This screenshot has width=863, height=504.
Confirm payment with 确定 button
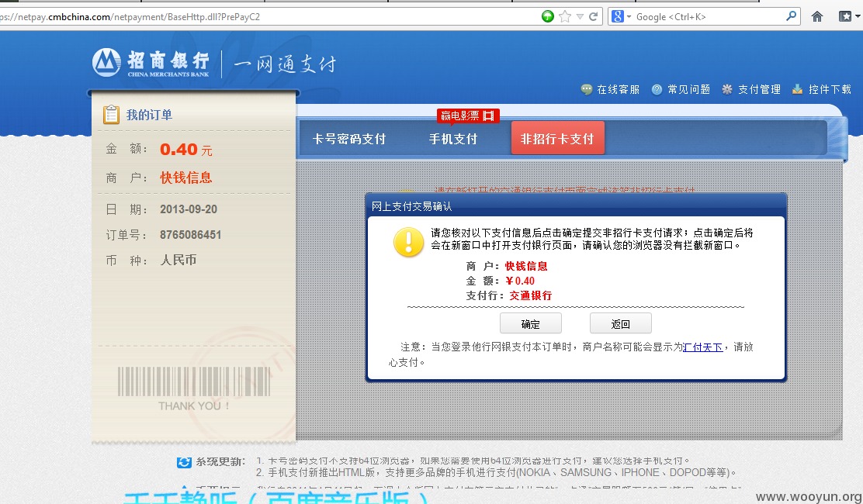531,323
